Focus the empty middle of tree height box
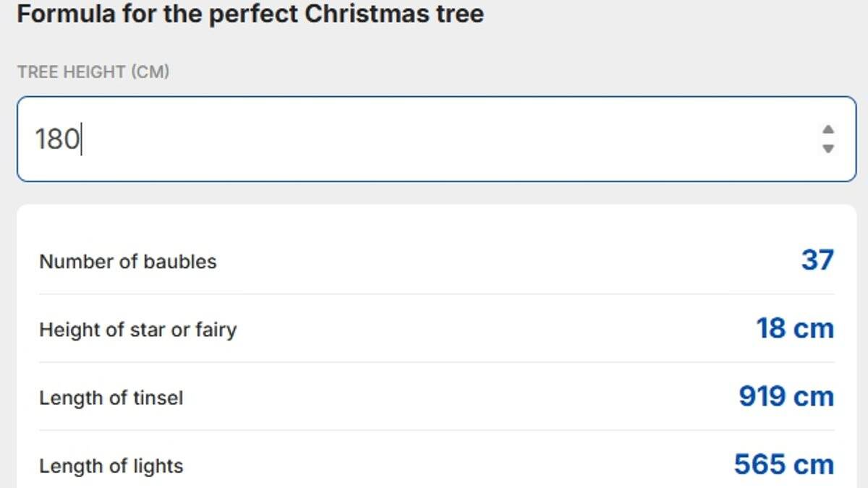This screenshot has width=868, height=488. (x=434, y=139)
